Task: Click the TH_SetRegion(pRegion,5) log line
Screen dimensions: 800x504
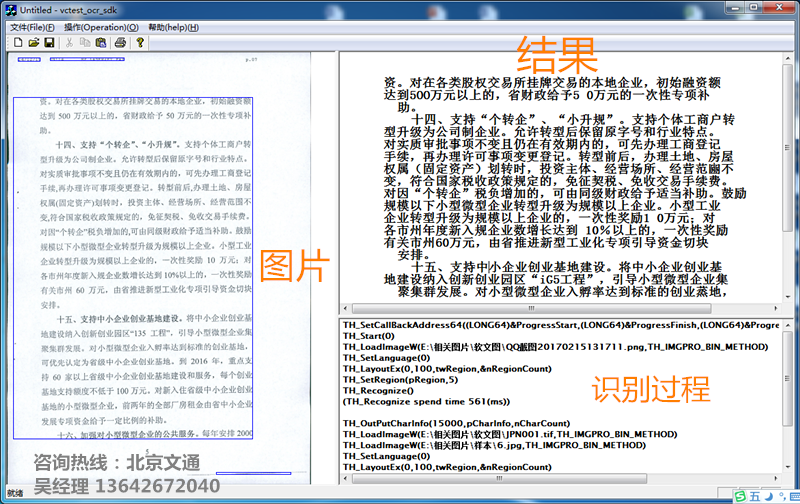Action: [x=401, y=380]
